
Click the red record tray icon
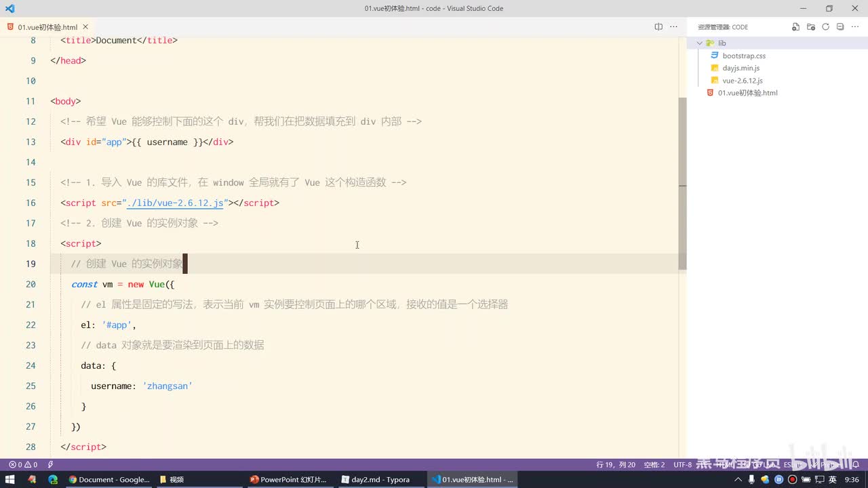pos(791,479)
